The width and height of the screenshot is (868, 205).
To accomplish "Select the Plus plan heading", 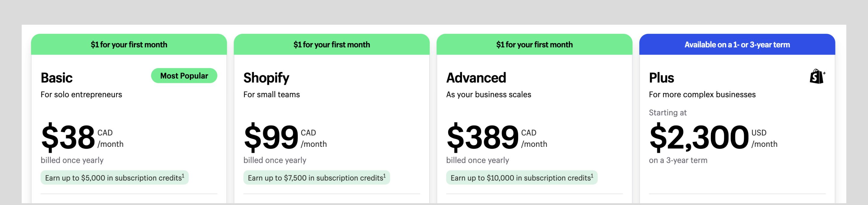I will tap(661, 78).
